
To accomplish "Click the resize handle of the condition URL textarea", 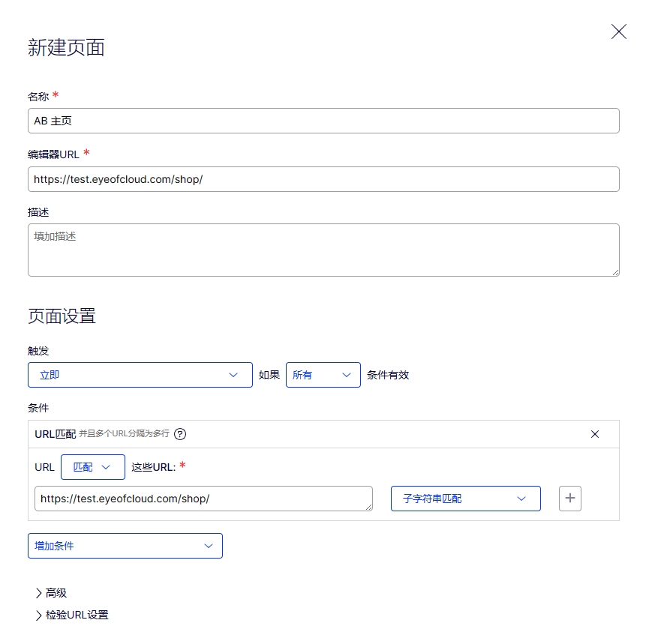I will (368, 507).
